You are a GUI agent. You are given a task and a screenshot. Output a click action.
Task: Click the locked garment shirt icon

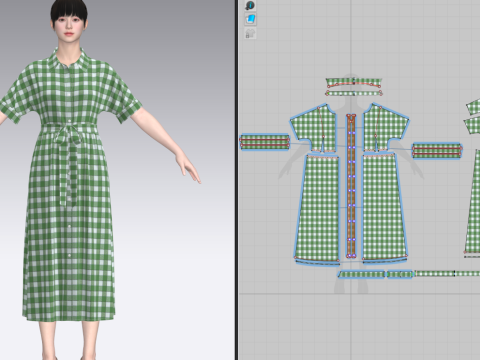point(250,34)
